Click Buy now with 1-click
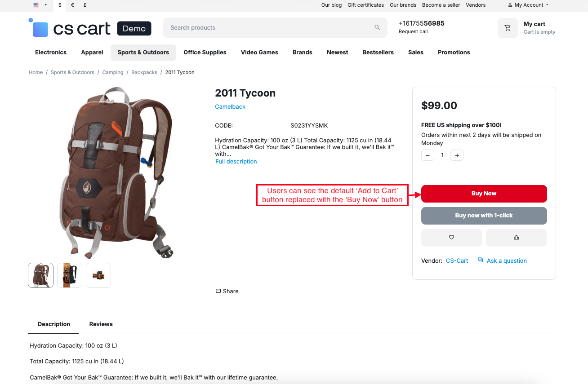Screen dimensions: 588x384 (484, 216)
